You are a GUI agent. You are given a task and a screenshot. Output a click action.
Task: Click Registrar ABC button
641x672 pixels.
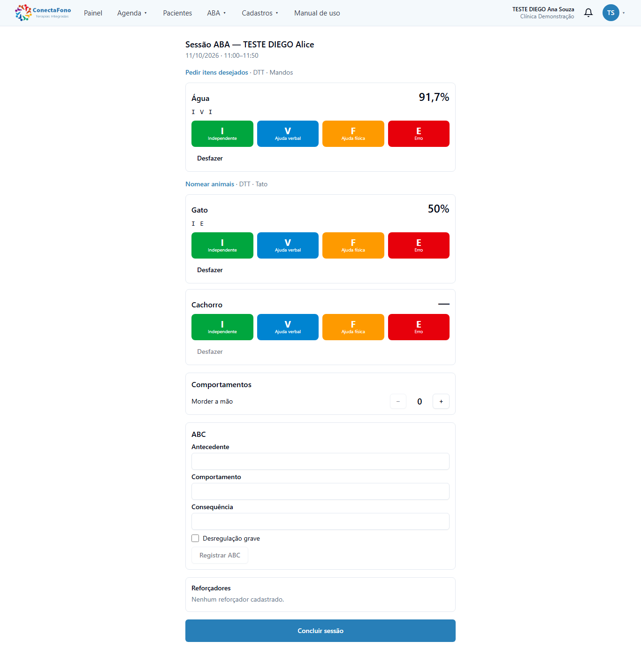[220, 555]
